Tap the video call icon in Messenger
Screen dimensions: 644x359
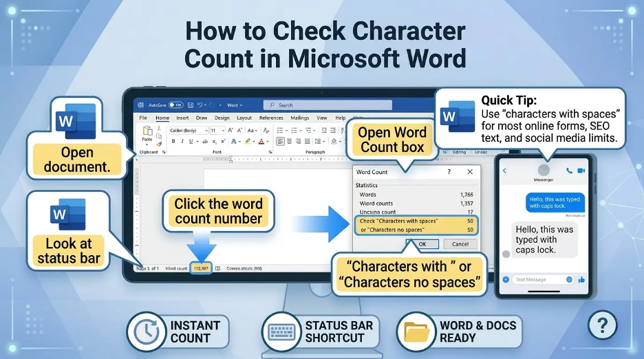581,171
